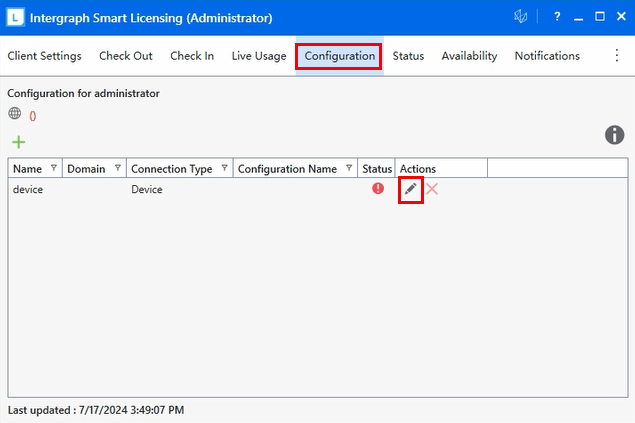Click the Hexagon logo in title bar
The width and height of the screenshot is (635, 423).
click(521, 17)
